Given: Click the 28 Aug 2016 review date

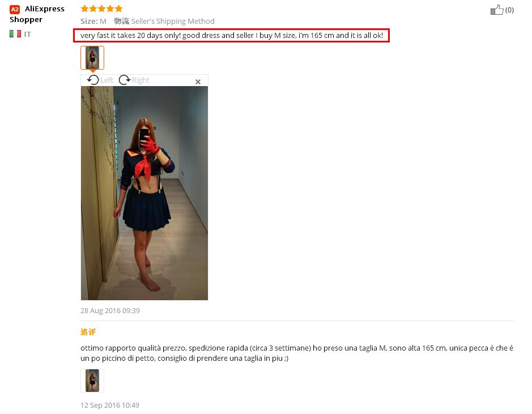Looking at the screenshot, I should pyautogui.click(x=110, y=310).
